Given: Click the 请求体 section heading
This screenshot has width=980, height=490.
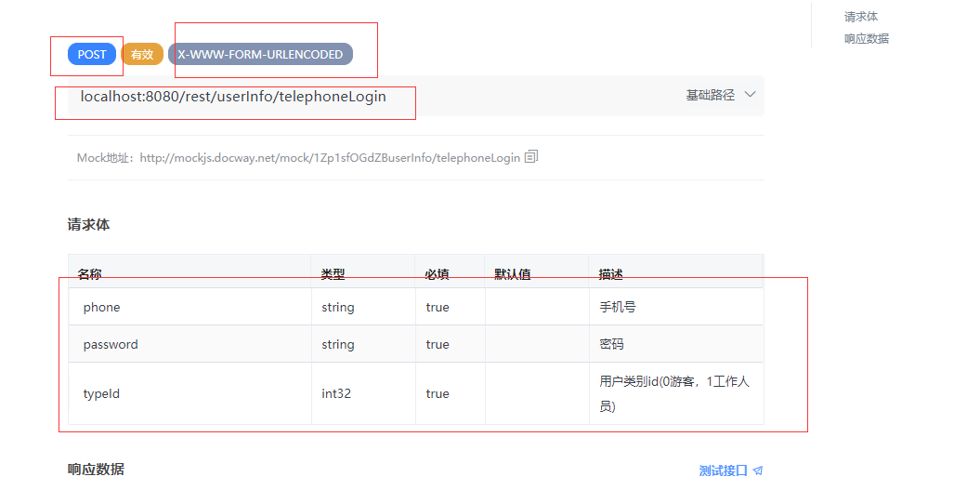Looking at the screenshot, I should click(x=89, y=225).
